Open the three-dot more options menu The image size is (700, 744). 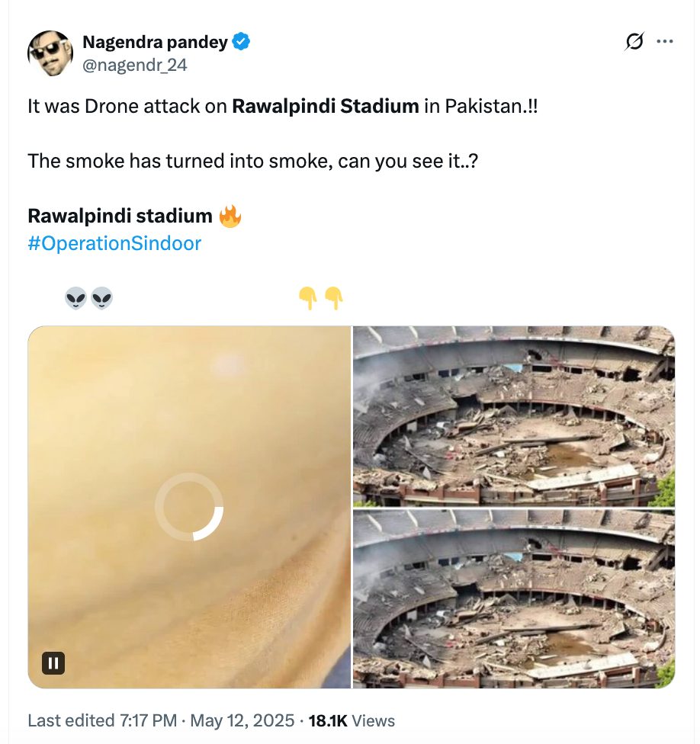(664, 42)
